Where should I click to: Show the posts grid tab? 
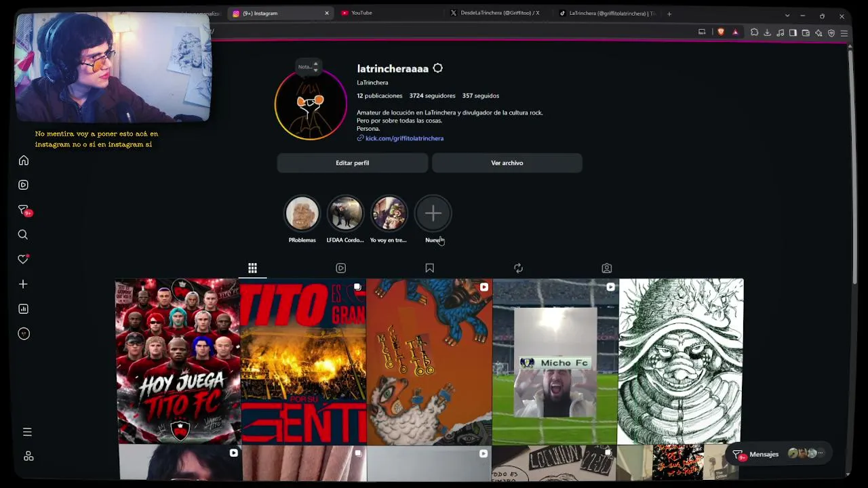click(x=252, y=268)
